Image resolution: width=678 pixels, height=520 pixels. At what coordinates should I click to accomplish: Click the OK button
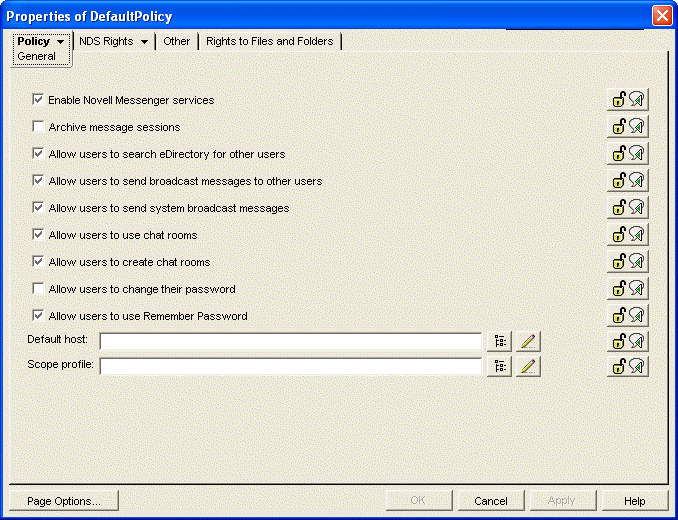(419, 501)
